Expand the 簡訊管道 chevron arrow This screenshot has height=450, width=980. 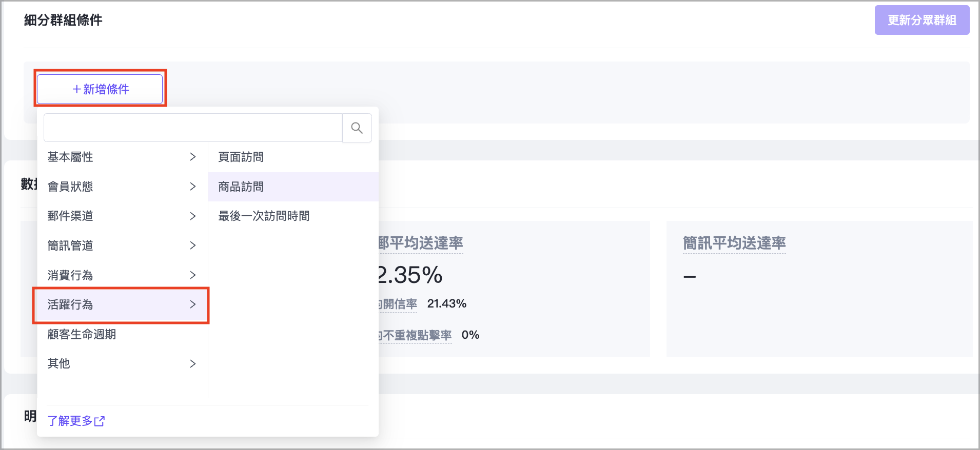[x=193, y=246]
